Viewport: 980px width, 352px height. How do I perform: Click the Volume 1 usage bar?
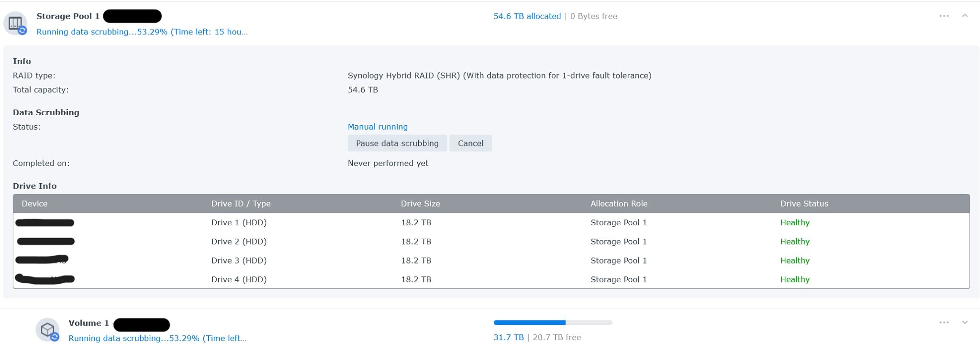click(x=553, y=322)
